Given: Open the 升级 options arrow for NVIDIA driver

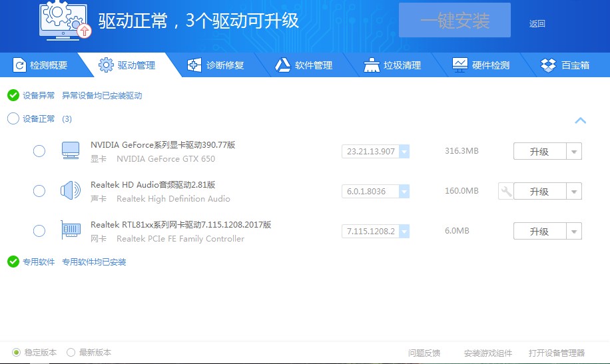Looking at the screenshot, I should pos(574,151).
